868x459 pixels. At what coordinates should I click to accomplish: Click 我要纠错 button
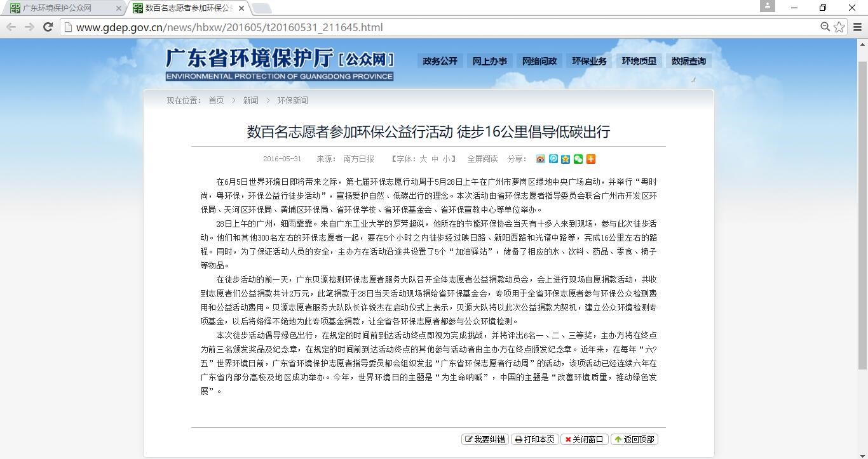485,439
